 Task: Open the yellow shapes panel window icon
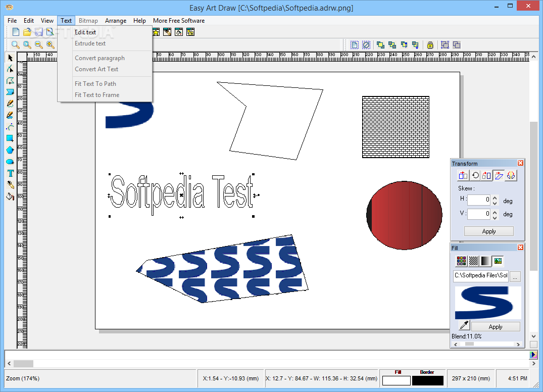tap(190, 32)
